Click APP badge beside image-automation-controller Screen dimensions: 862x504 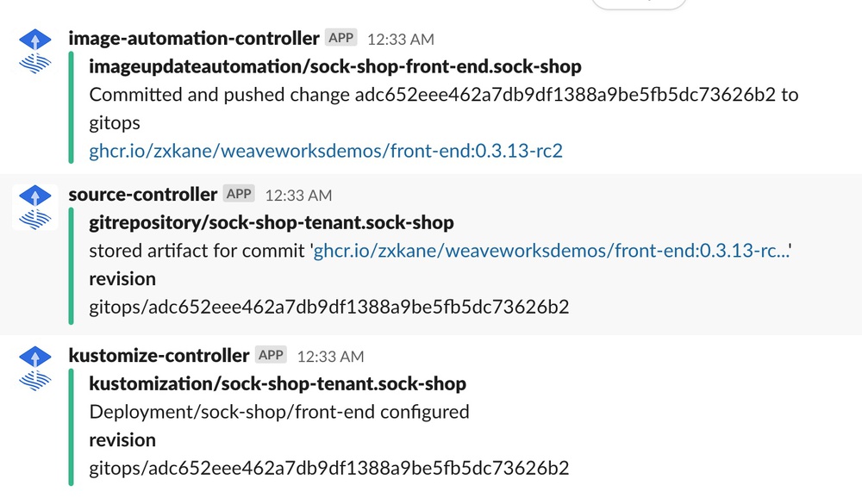340,38
